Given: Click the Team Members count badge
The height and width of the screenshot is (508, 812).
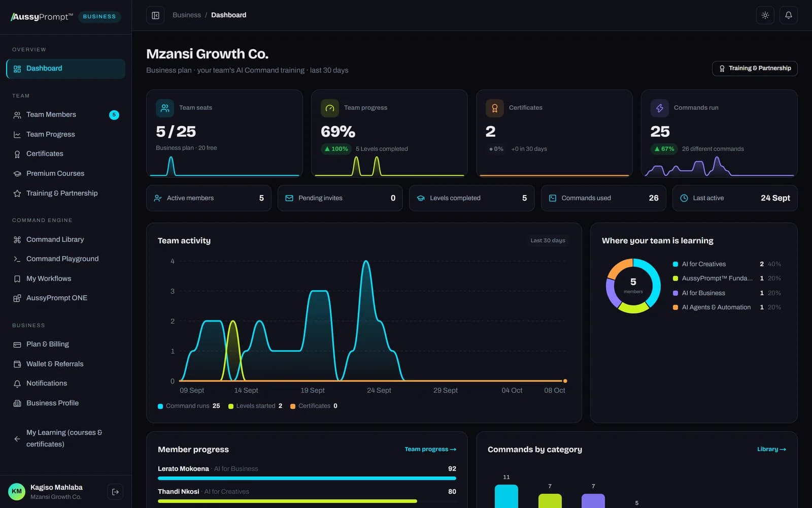Looking at the screenshot, I should [x=114, y=115].
